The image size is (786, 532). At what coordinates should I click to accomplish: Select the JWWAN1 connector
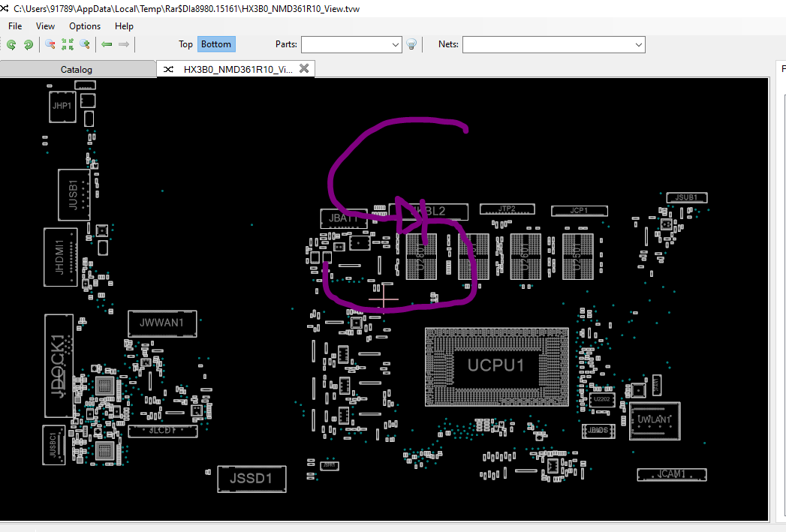coord(162,323)
